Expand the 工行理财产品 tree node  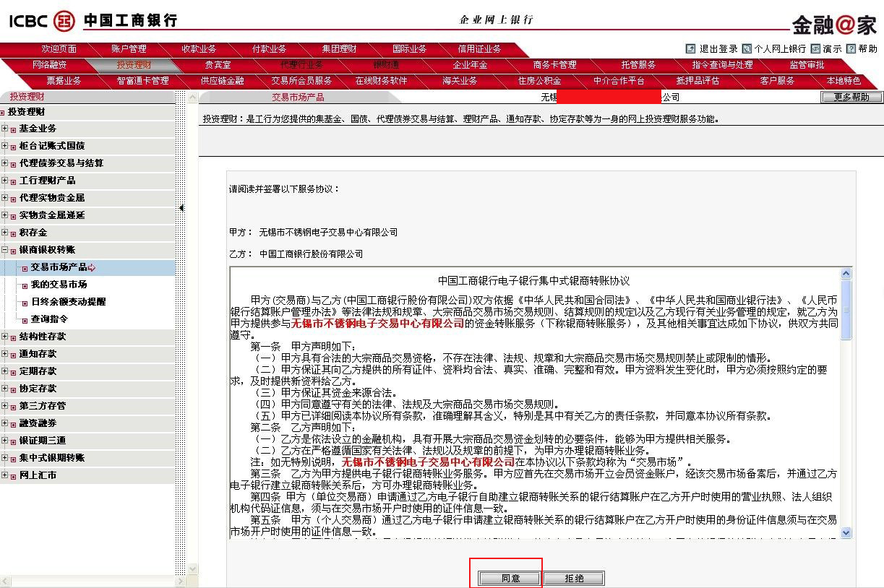pos(5,181)
